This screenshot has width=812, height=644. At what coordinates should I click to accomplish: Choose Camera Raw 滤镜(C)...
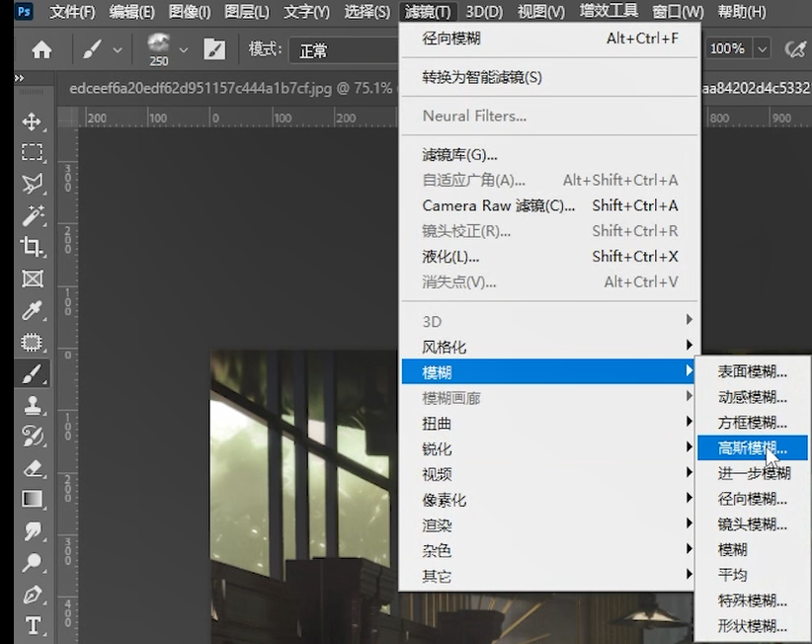[550, 205]
